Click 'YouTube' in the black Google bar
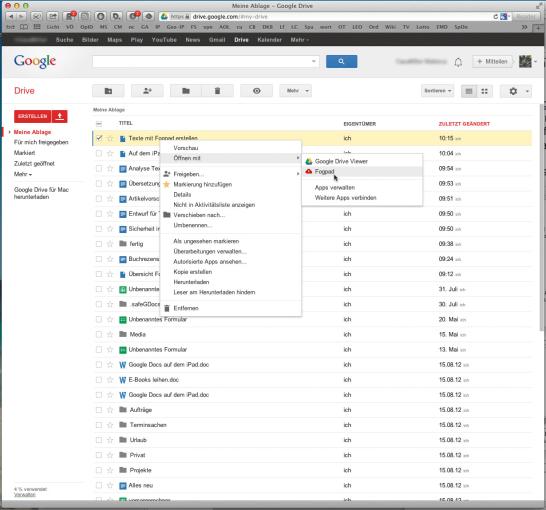The height and width of the screenshot is (510, 546). (x=164, y=40)
